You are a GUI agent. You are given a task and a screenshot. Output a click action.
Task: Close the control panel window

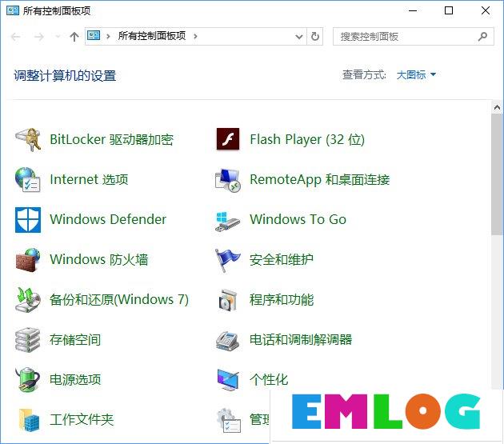(x=486, y=10)
